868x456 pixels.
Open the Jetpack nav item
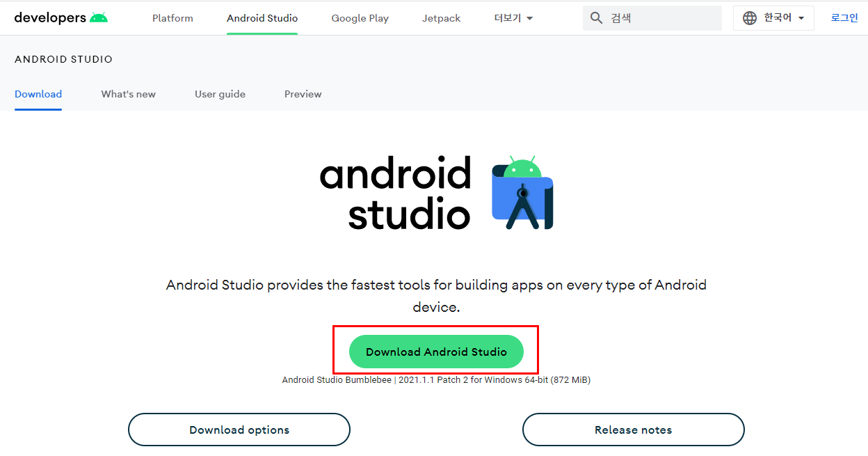click(441, 18)
